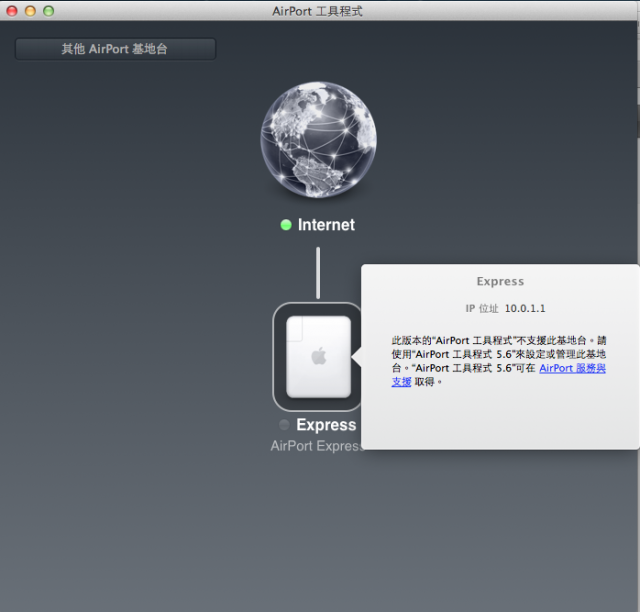This screenshot has height=612, width=640.
Task: Open the AirPort 服務與支援 link
Action: pyautogui.click(x=572, y=368)
